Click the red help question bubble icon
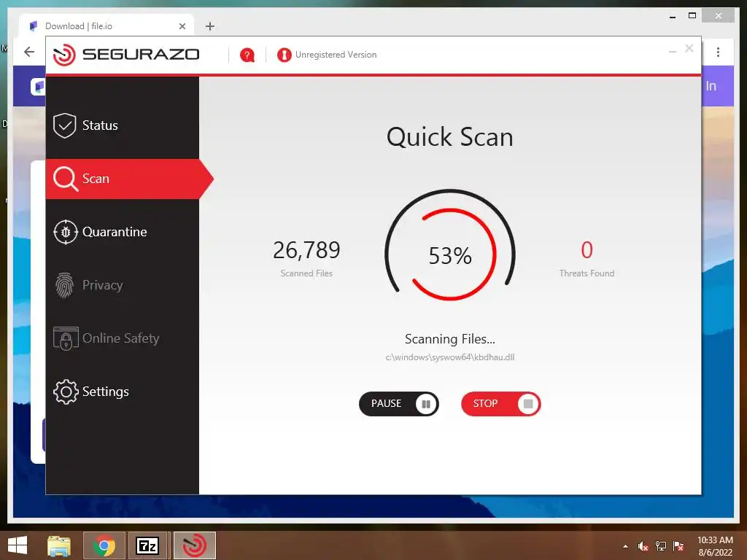Image resolution: width=747 pixels, height=560 pixels. pyautogui.click(x=247, y=55)
